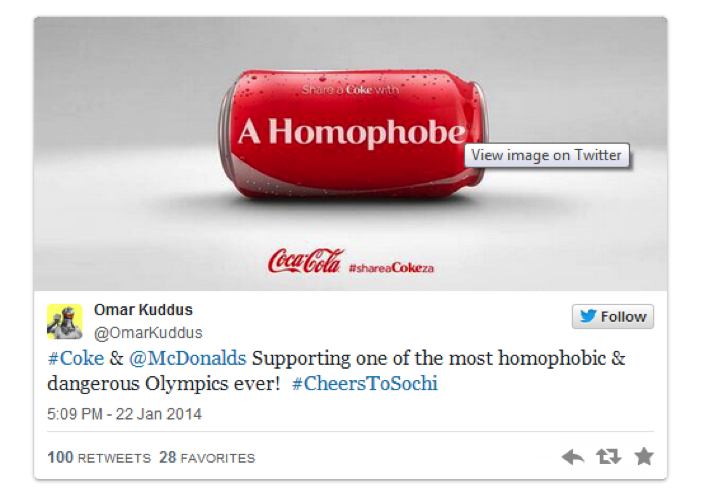Click the 'View image on Twitter' tooltip
712x490 pixels.
coord(547,155)
